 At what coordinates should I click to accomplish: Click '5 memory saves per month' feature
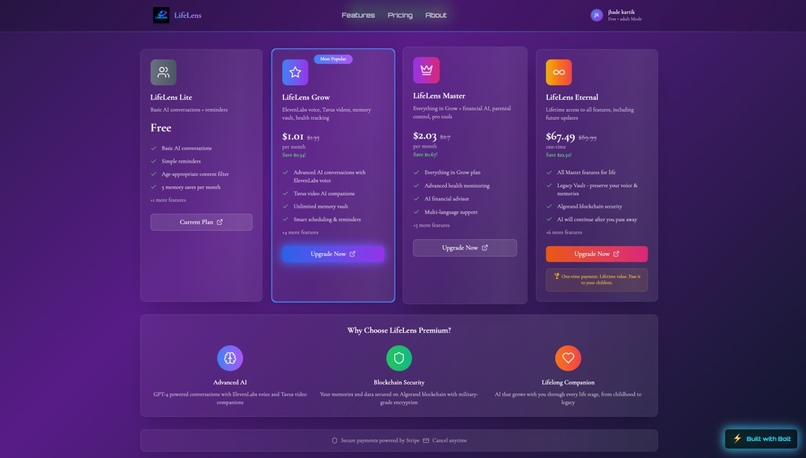click(191, 187)
